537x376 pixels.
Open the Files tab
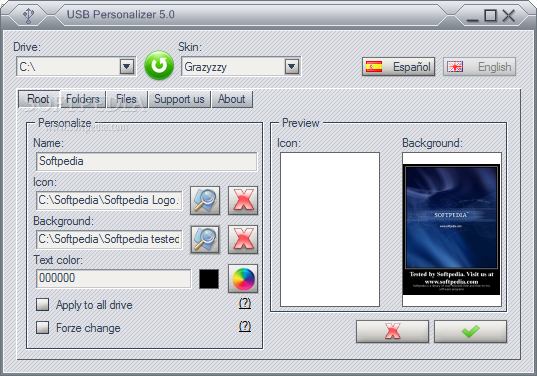[x=127, y=99]
